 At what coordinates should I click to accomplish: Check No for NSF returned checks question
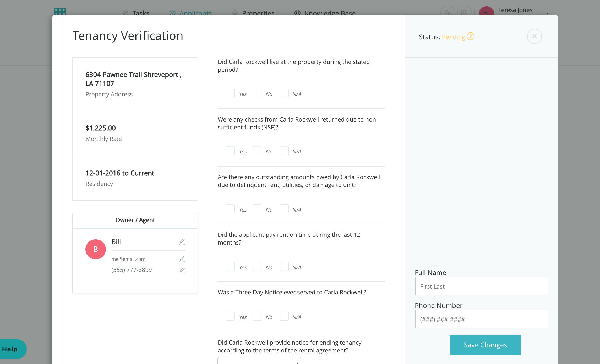(257, 151)
